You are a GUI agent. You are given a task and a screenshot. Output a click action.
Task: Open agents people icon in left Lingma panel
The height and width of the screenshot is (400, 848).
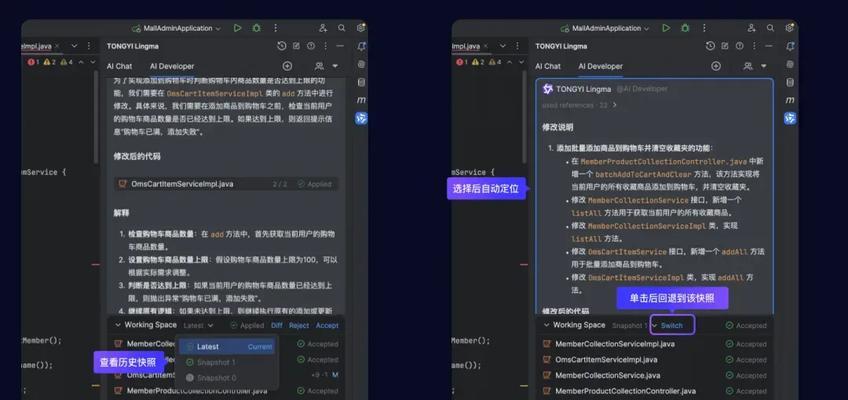(319, 66)
